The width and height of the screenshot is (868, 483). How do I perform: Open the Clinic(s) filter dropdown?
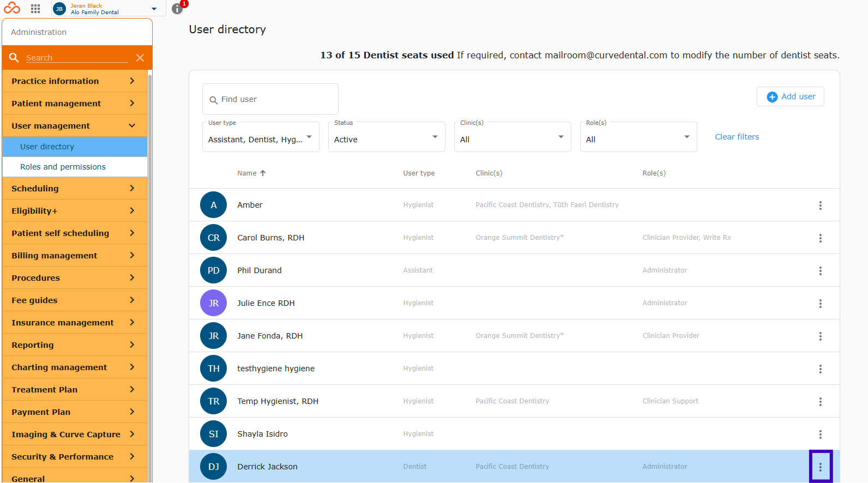pos(513,137)
